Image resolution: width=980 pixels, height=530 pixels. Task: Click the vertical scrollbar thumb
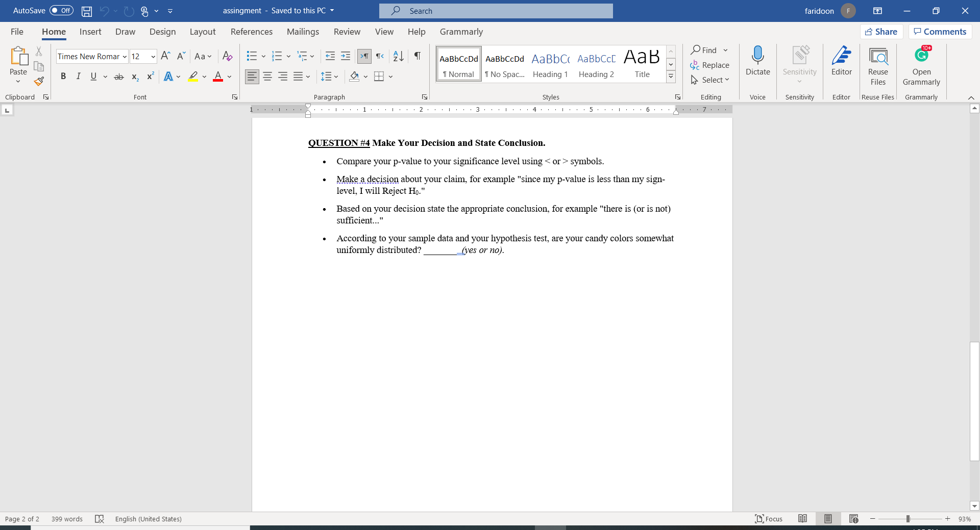point(974,401)
